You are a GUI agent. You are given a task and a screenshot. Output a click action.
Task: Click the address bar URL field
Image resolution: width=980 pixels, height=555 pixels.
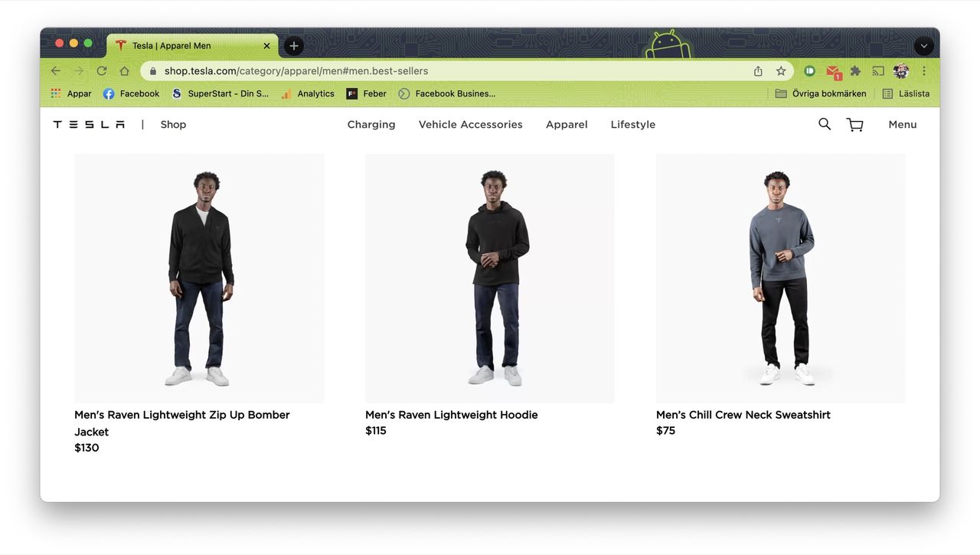pyautogui.click(x=452, y=71)
